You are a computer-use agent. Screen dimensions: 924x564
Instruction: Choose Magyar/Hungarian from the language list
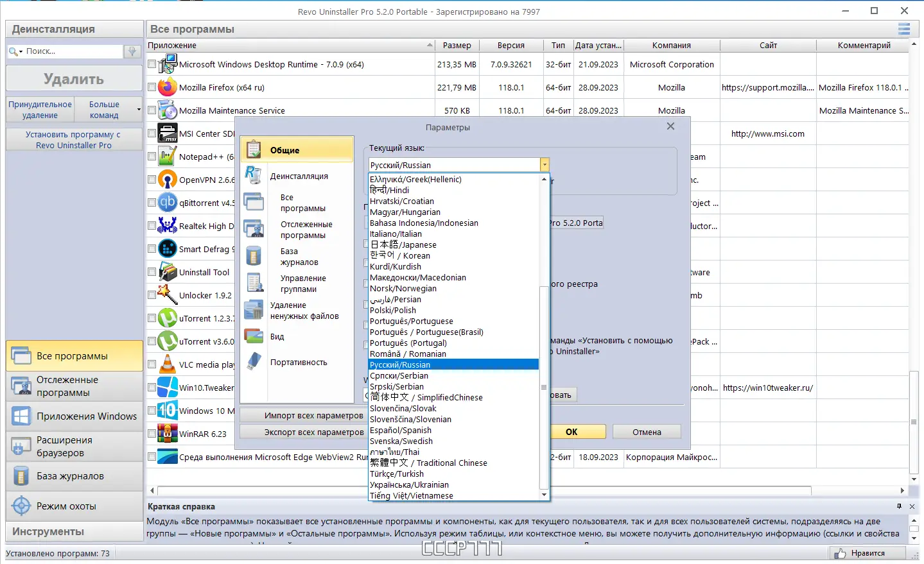(453, 212)
